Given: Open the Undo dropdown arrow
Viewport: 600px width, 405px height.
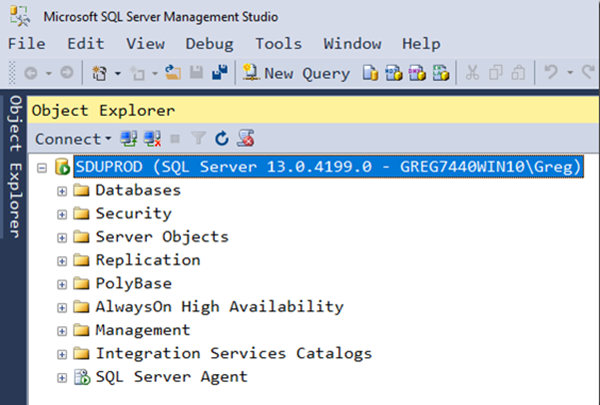Looking at the screenshot, I should pos(570,72).
